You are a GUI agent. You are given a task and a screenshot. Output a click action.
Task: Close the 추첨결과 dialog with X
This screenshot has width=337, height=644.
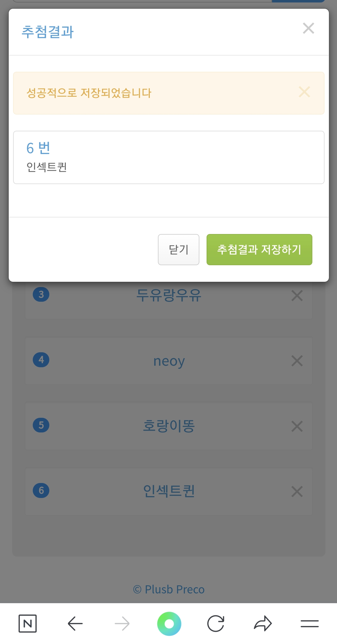click(308, 28)
